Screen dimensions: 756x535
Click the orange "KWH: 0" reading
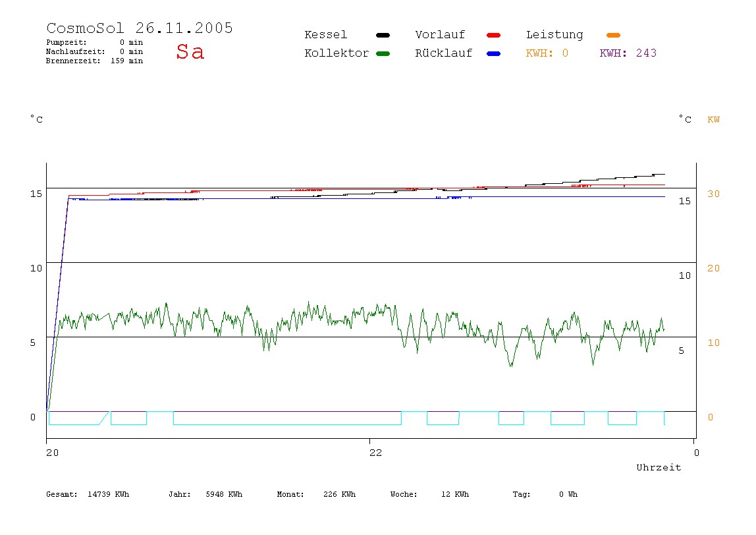547,53
